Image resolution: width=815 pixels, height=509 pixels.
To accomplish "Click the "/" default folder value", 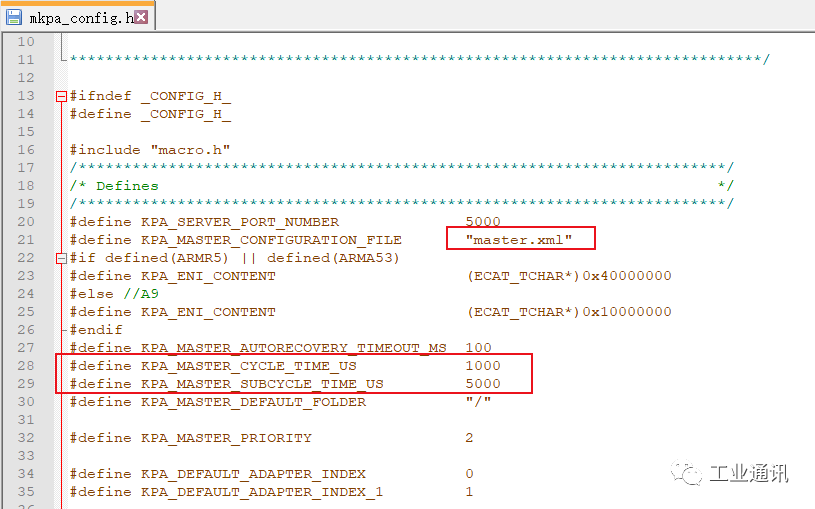I will pyautogui.click(x=478, y=401).
